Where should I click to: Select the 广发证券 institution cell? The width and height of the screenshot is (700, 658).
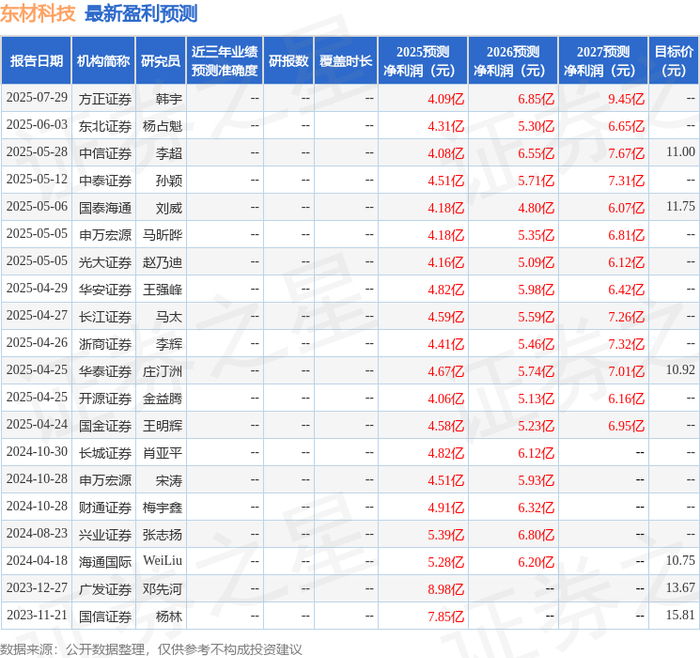pyautogui.click(x=105, y=589)
